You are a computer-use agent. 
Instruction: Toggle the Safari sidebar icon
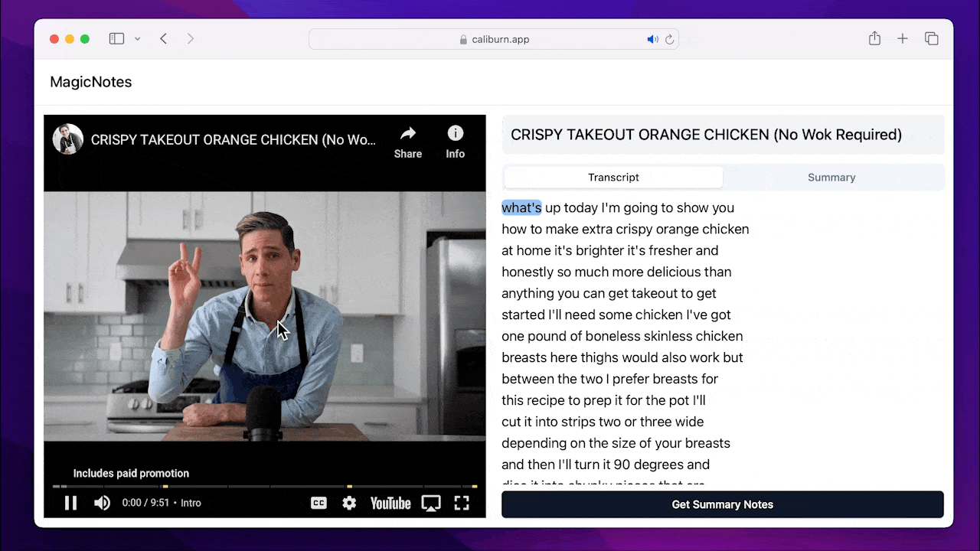116,39
